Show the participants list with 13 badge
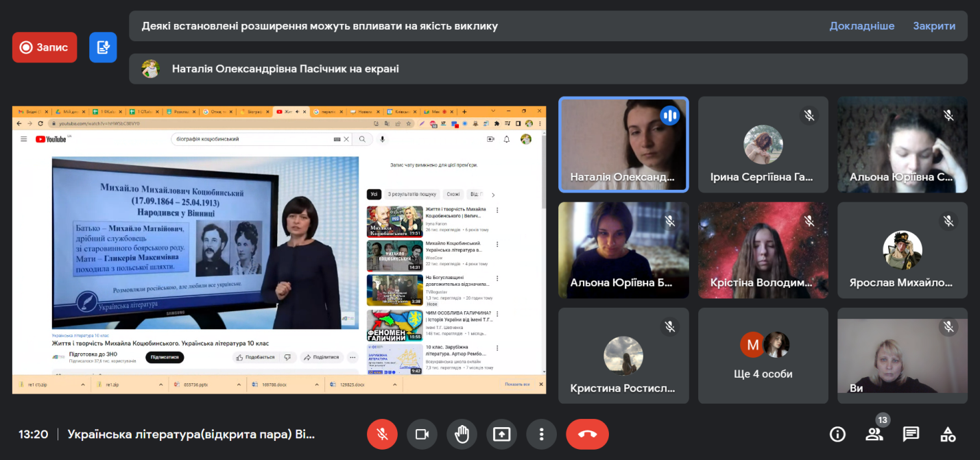Screen dimensions: 980x460 874,434
